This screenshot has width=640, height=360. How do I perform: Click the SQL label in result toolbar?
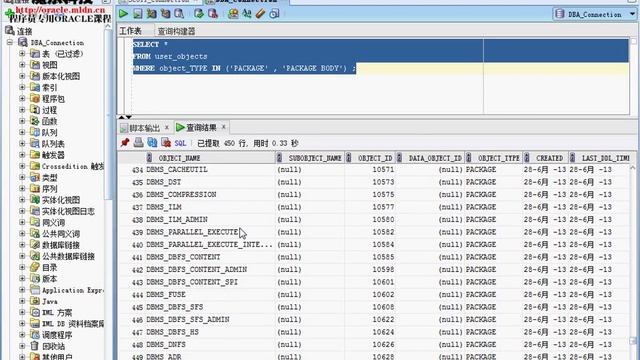click(x=180, y=143)
